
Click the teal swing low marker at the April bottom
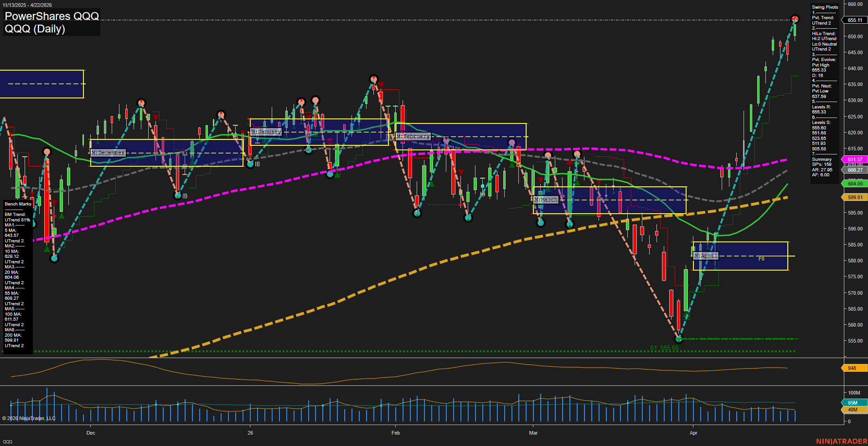679,339
